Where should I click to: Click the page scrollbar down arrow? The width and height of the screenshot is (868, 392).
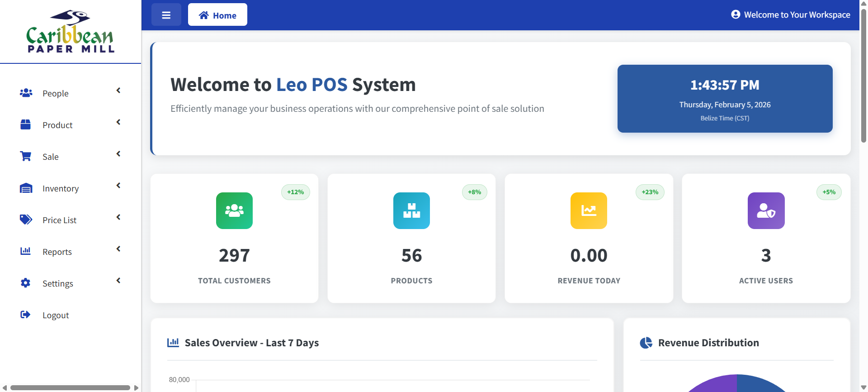click(x=863, y=387)
